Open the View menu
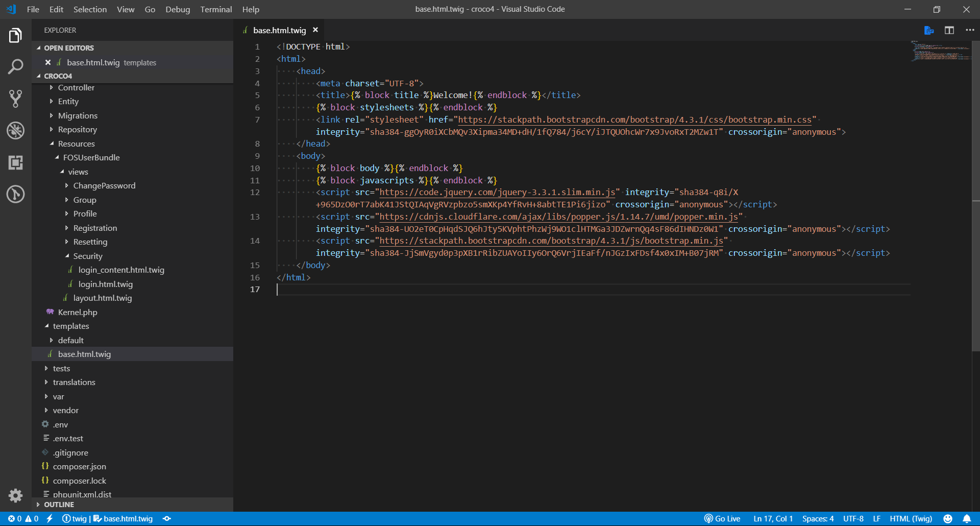980x526 pixels. coord(126,9)
